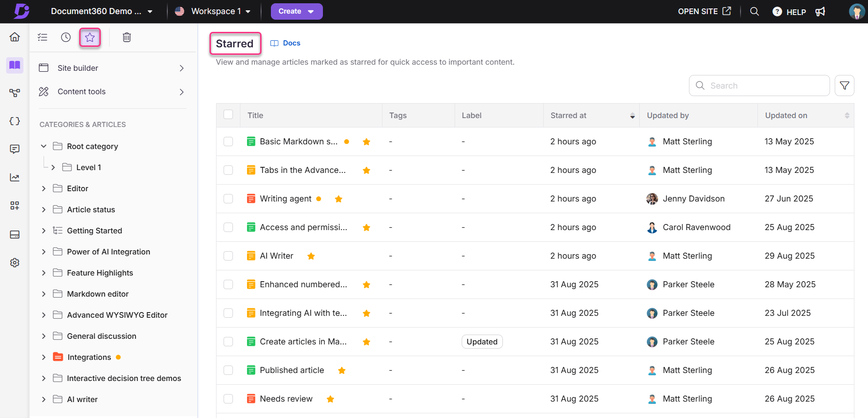Select Interactive decision tree demos category
Viewport: 868px width, 418px height.
(124, 378)
